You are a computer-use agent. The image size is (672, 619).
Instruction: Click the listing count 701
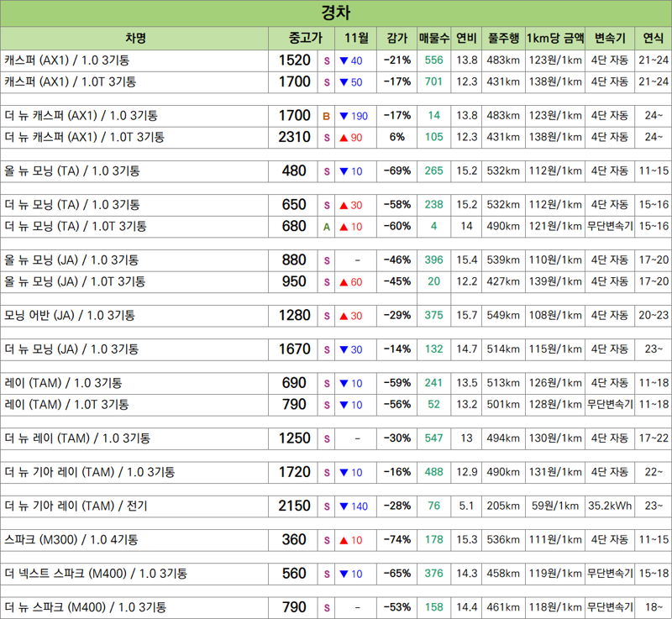point(433,82)
